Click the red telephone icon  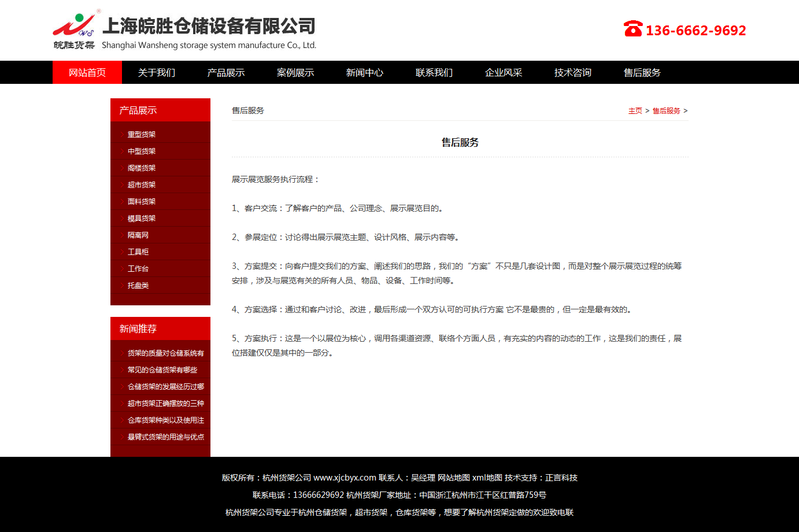point(633,28)
